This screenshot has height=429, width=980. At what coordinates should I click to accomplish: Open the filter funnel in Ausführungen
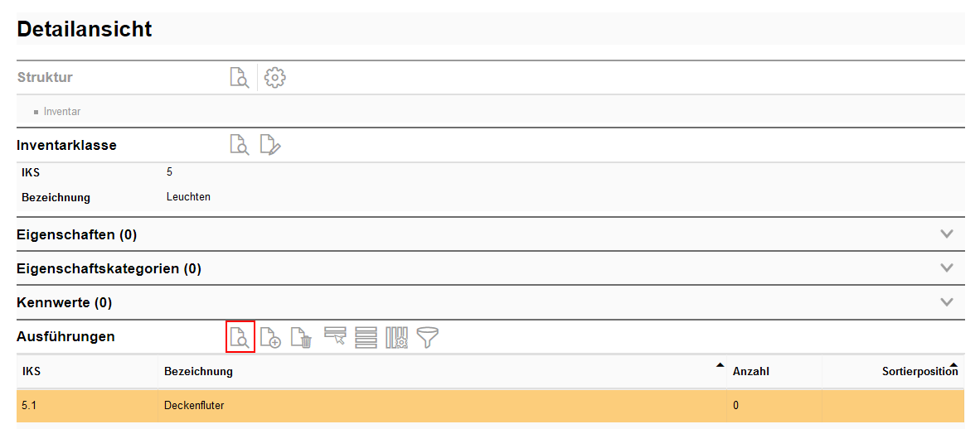click(428, 337)
